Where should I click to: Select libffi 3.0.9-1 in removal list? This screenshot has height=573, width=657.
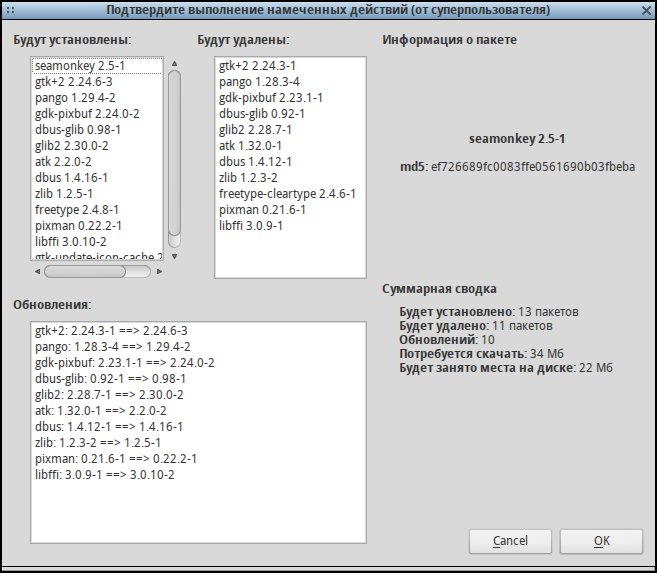tap(290, 225)
